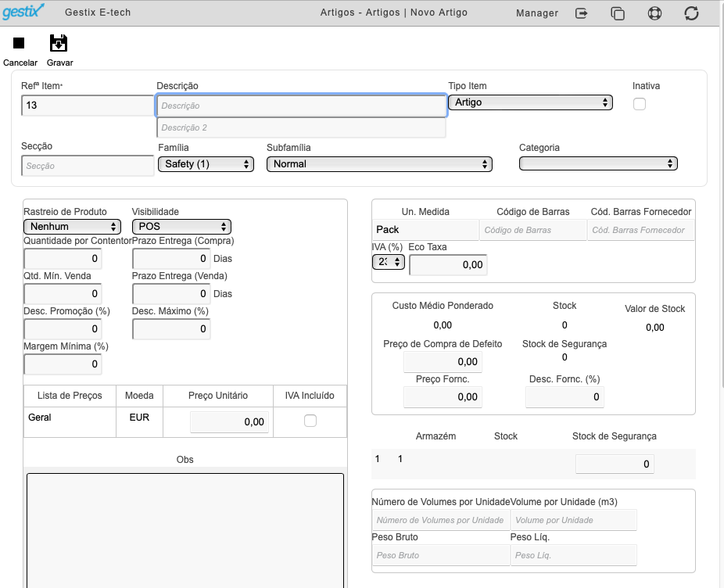The height and width of the screenshot is (588, 724).
Task: Click the Cód. Barras Fornecedor field
Action: (641, 230)
